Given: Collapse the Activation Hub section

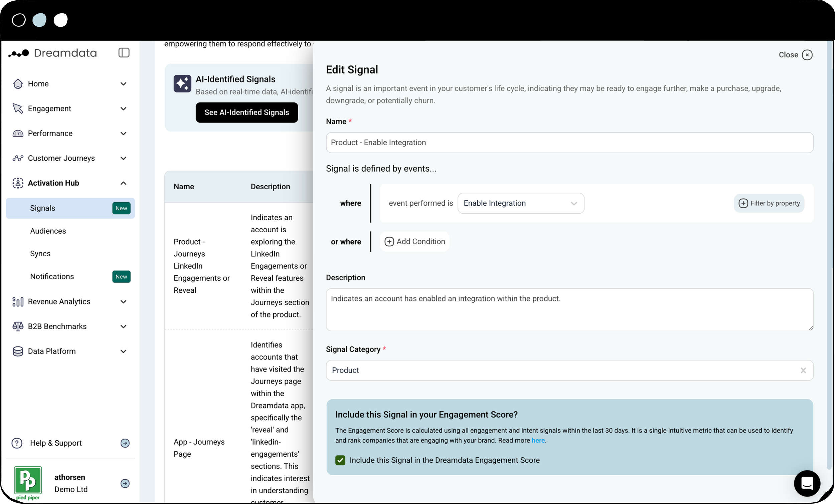Looking at the screenshot, I should pos(123,183).
